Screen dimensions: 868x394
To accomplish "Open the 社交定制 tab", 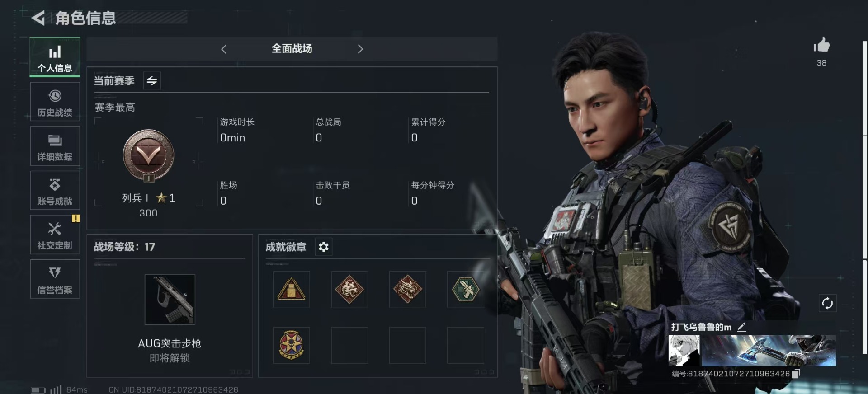I will tap(55, 235).
